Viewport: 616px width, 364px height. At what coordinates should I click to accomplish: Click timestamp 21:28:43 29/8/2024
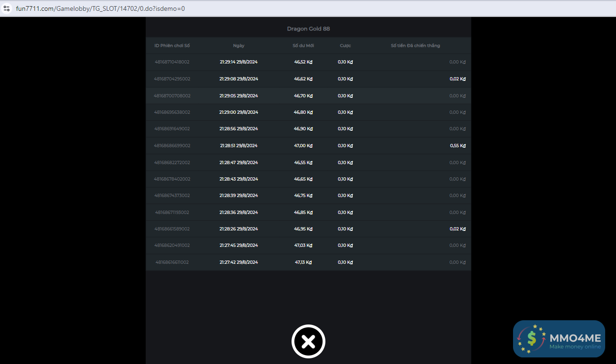(x=238, y=179)
